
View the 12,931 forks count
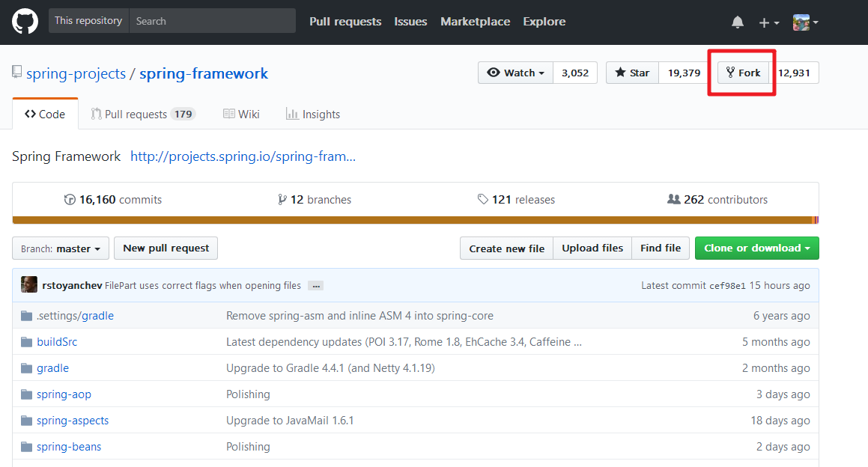tap(794, 73)
